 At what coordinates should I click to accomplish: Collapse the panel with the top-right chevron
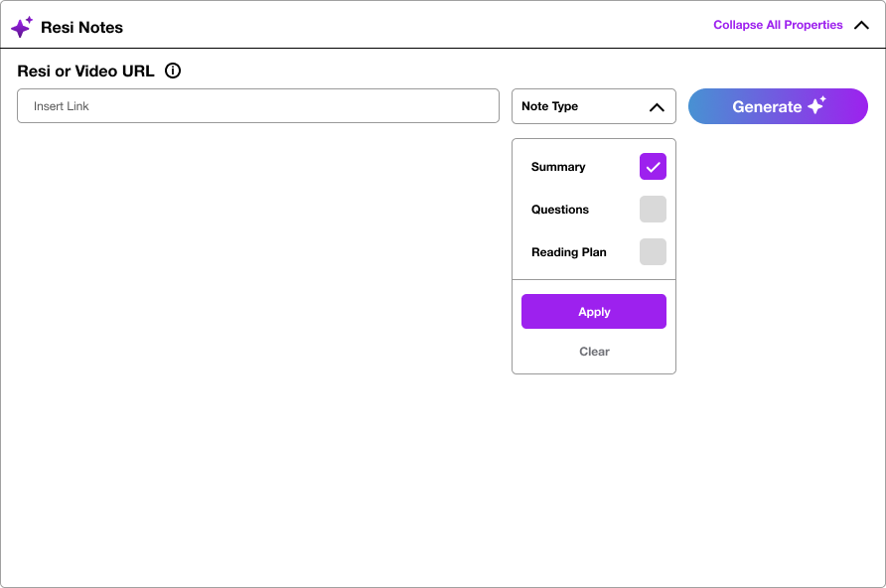coord(861,25)
